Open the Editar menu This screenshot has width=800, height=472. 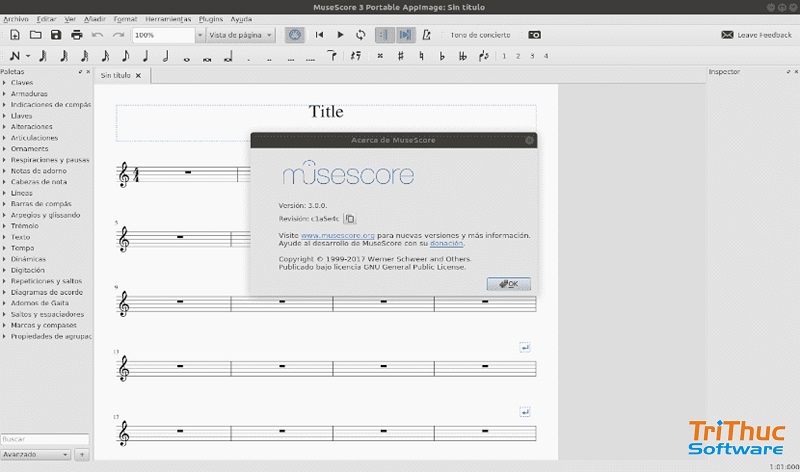click(x=46, y=19)
